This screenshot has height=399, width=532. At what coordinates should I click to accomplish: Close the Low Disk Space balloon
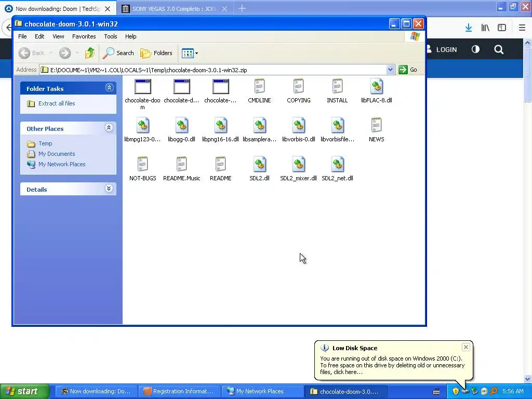pyautogui.click(x=466, y=347)
